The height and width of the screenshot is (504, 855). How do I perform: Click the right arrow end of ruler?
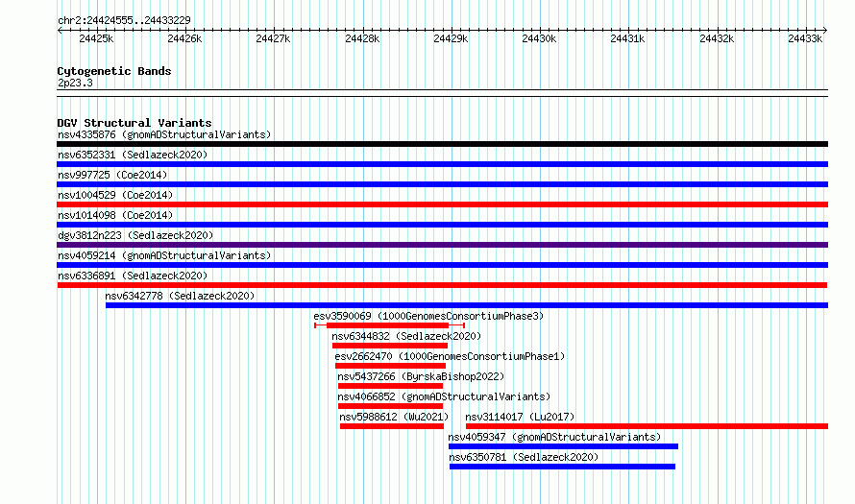click(x=825, y=30)
